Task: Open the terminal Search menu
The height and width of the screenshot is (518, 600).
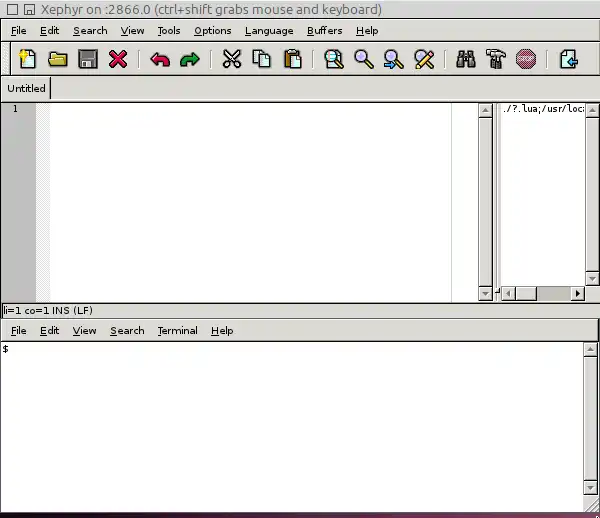Action: click(127, 331)
